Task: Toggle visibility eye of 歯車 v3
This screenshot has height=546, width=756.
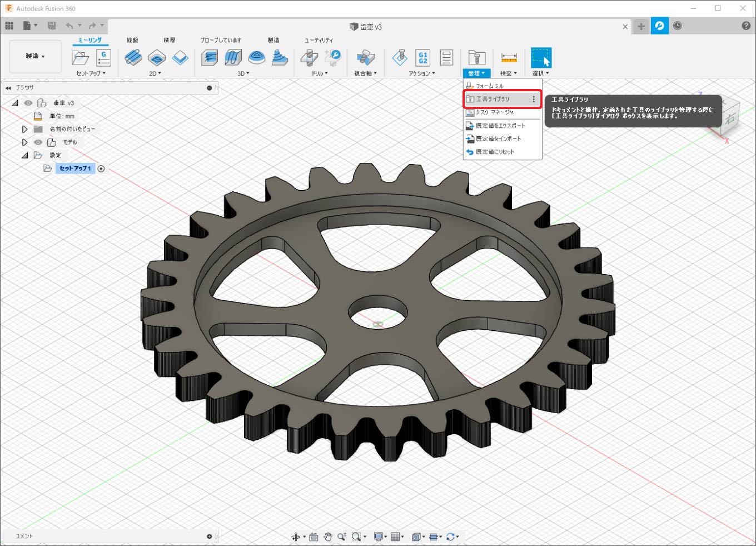Action: coord(28,103)
